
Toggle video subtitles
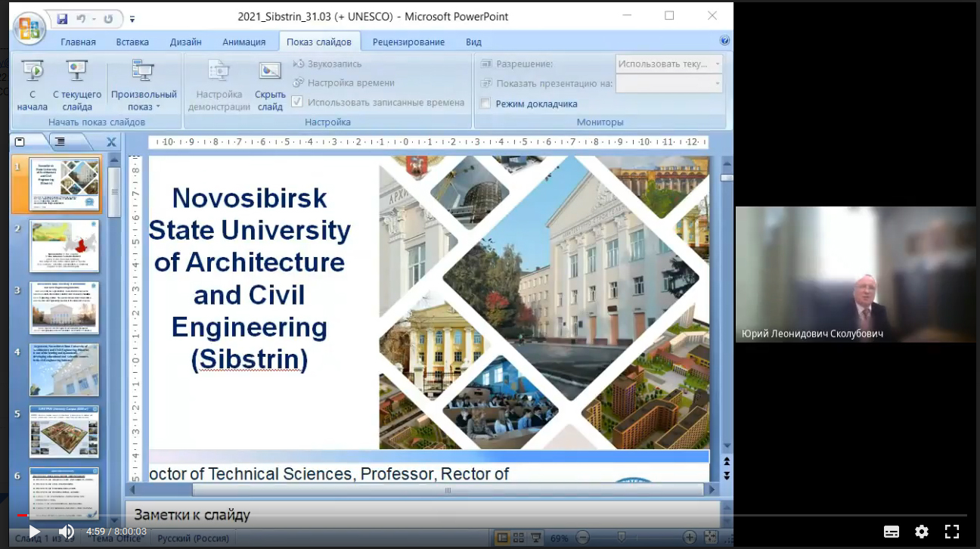[892, 532]
